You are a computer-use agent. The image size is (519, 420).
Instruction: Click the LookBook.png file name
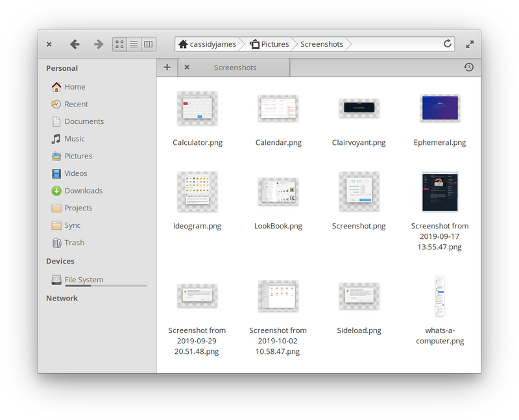pos(278,226)
